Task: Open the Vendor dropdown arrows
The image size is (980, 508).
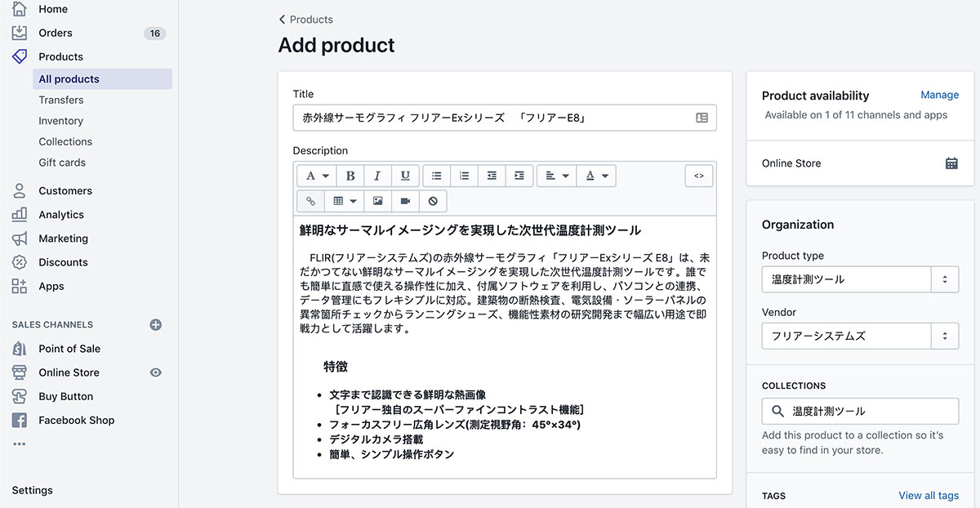Action: click(945, 336)
